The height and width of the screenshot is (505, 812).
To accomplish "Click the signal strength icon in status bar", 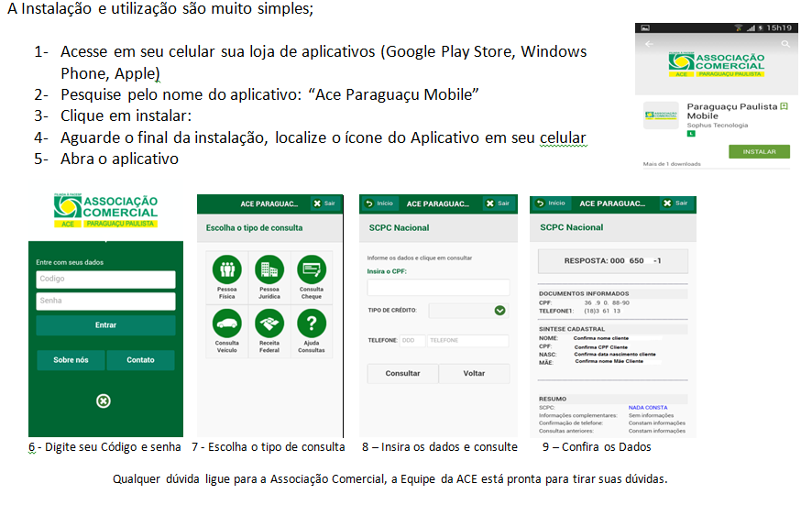I will (751, 28).
